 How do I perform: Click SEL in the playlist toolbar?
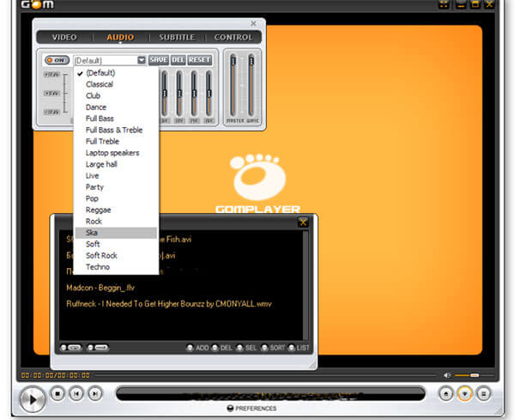pos(246,348)
